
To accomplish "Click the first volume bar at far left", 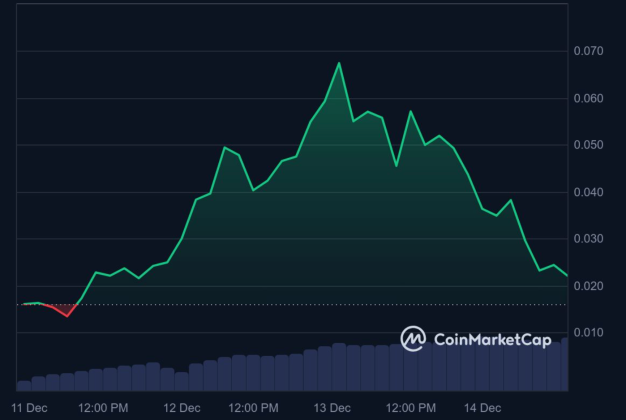I will click(24, 385).
